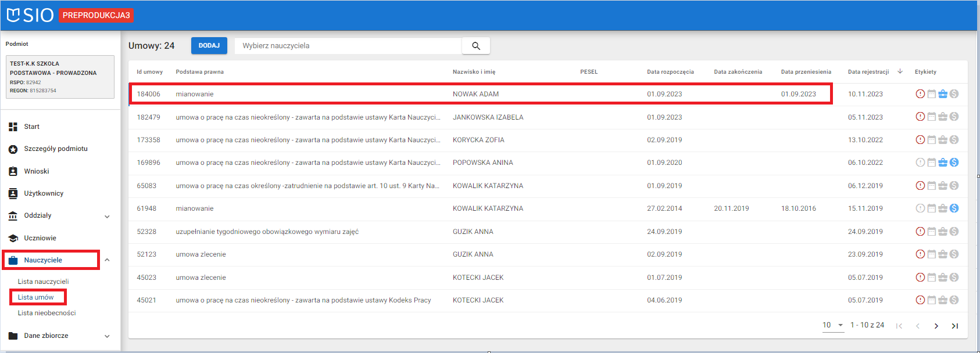Viewport: 980px width, 353px height.
Task: Open Uczniowie in the sidebar
Action: [40, 238]
